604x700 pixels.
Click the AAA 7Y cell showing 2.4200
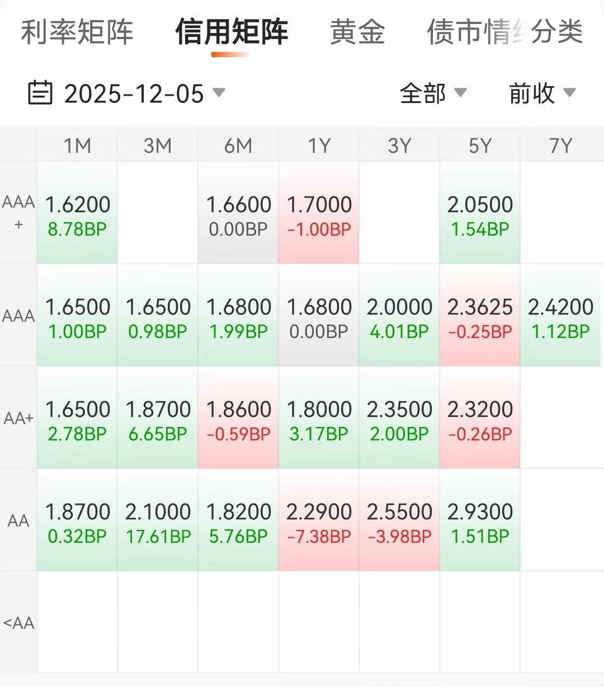[x=560, y=316]
